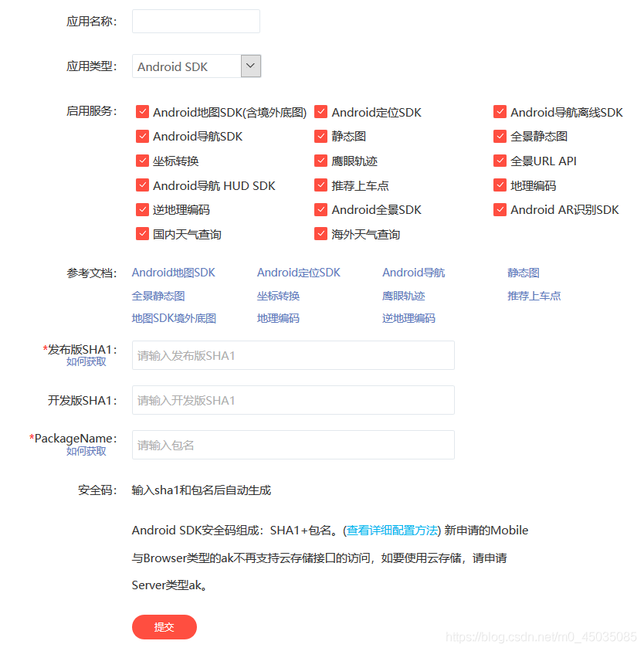644x651 pixels.
Task: Toggle the 鹰眼轨迹 checkbox
Action: click(x=321, y=161)
